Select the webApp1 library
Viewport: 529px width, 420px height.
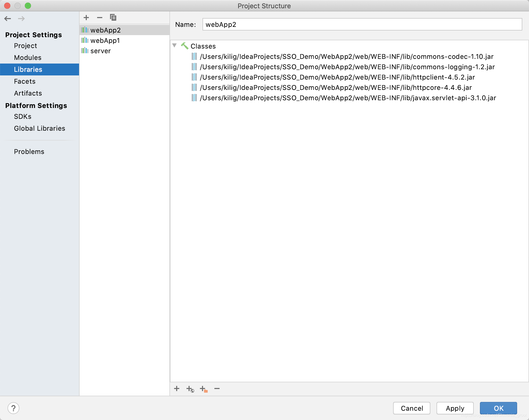pos(105,41)
